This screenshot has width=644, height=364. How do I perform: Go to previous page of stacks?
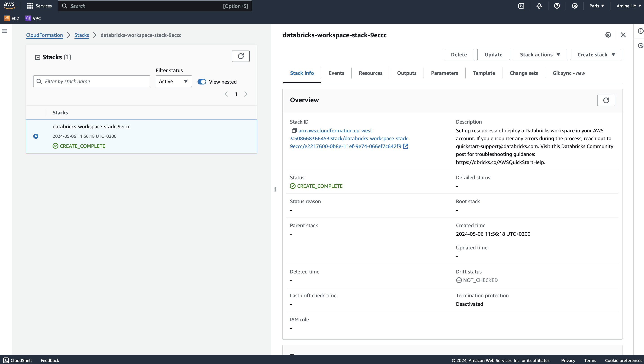click(226, 94)
